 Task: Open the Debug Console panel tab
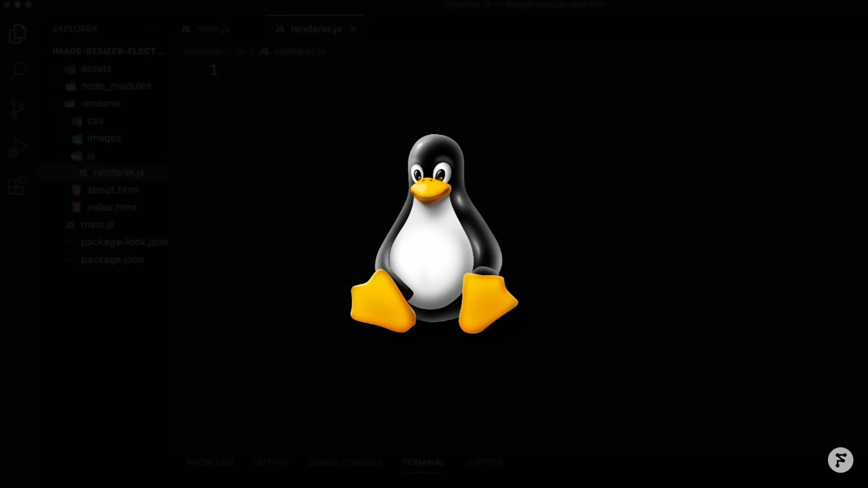click(345, 463)
